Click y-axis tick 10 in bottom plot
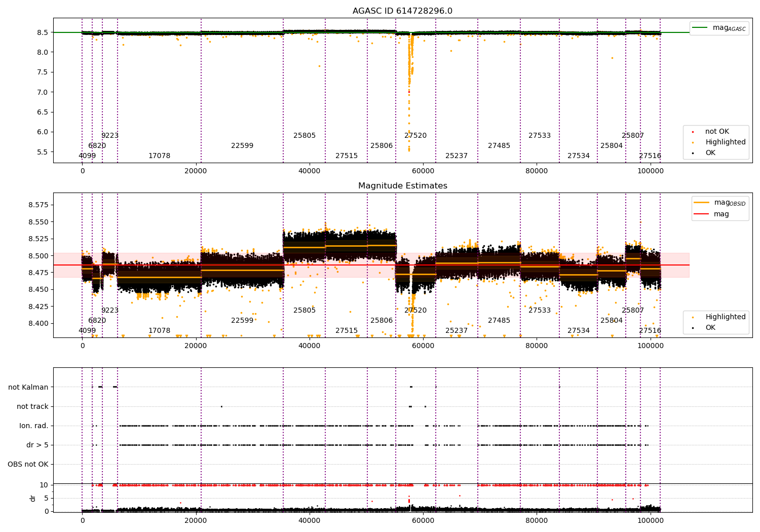The height and width of the screenshot is (532, 760). point(44,485)
